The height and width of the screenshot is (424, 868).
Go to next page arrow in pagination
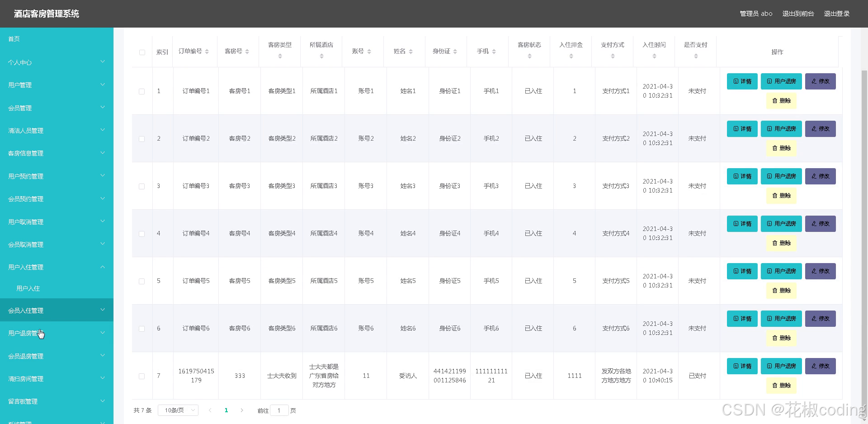(242, 410)
